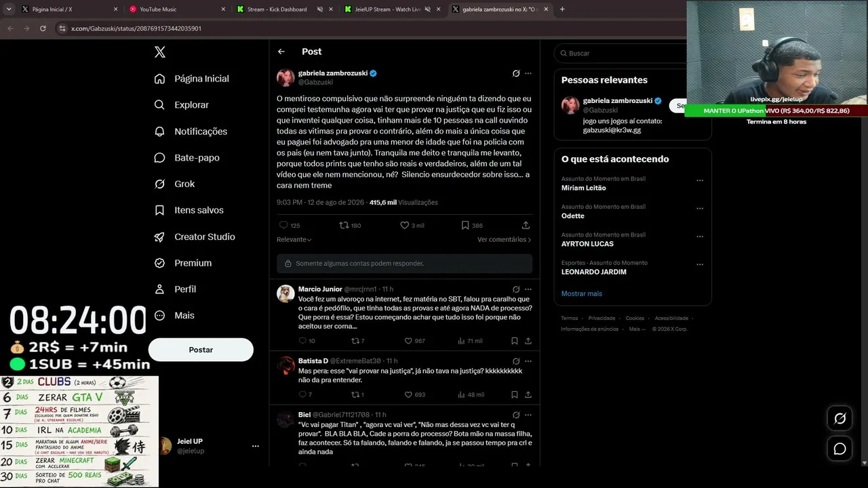The width and height of the screenshot is (868, 488).
Task: View analytics of Marcio Junior's reply
Action: coord(462,341)
